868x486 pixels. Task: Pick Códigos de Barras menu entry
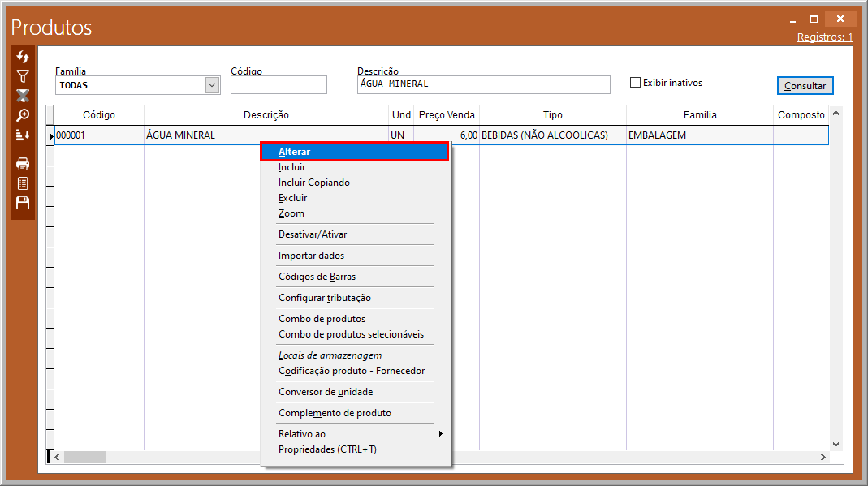317,277
